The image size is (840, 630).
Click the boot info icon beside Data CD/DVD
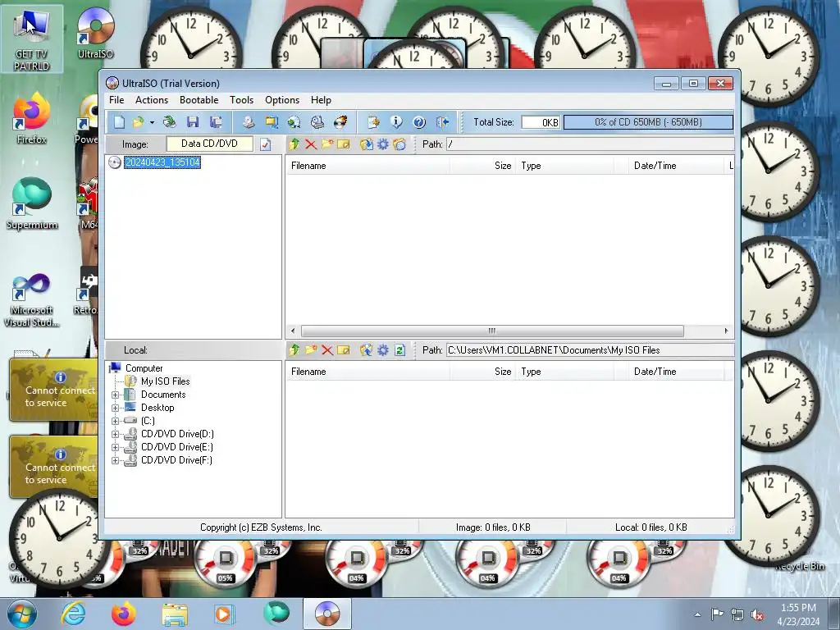(265, 144)
